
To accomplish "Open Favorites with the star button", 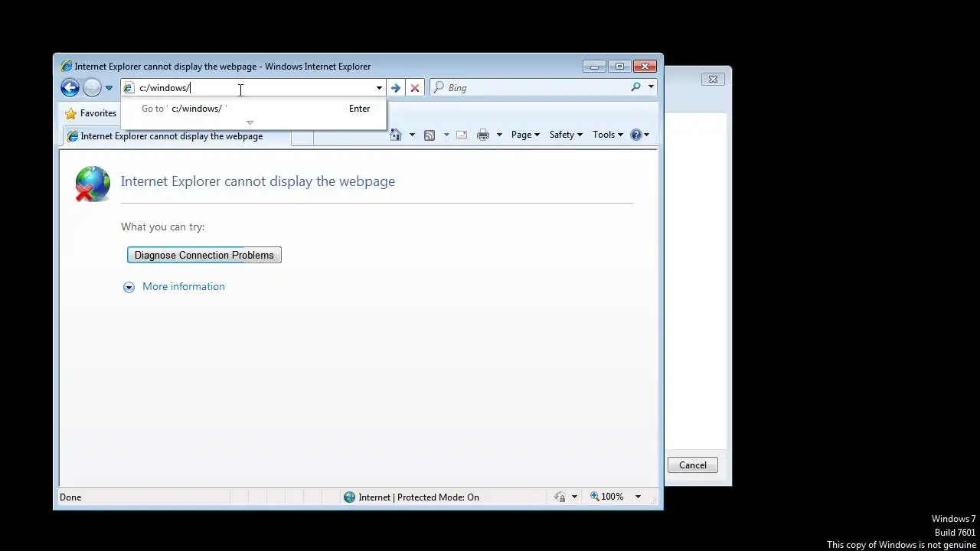I will (x=90, y=113).
